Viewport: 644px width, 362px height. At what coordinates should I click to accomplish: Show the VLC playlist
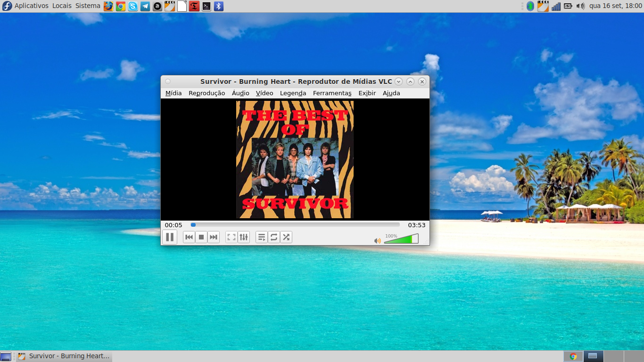click(262, 237)
